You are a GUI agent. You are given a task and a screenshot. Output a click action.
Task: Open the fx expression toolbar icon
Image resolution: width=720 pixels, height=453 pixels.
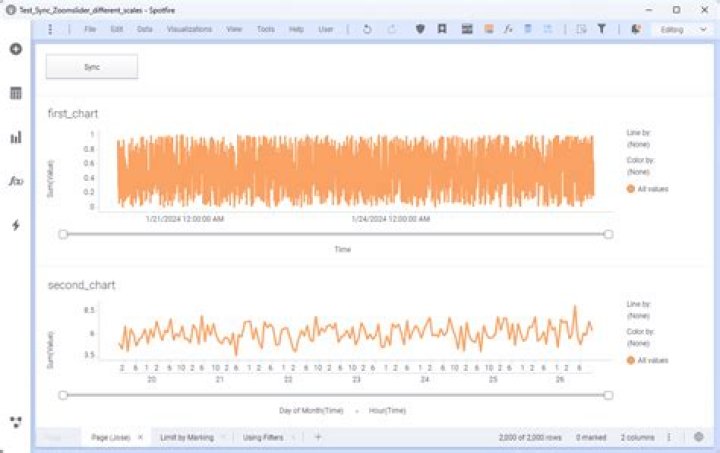click(x=508, y=29)
